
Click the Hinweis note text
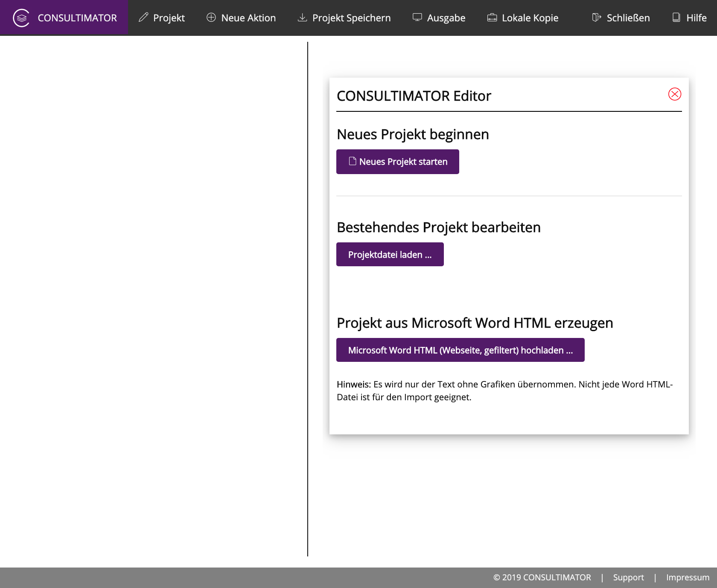505,390
